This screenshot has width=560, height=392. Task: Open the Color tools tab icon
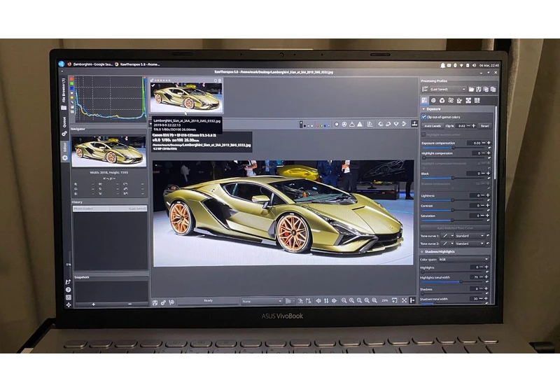[x=442, y=101]
